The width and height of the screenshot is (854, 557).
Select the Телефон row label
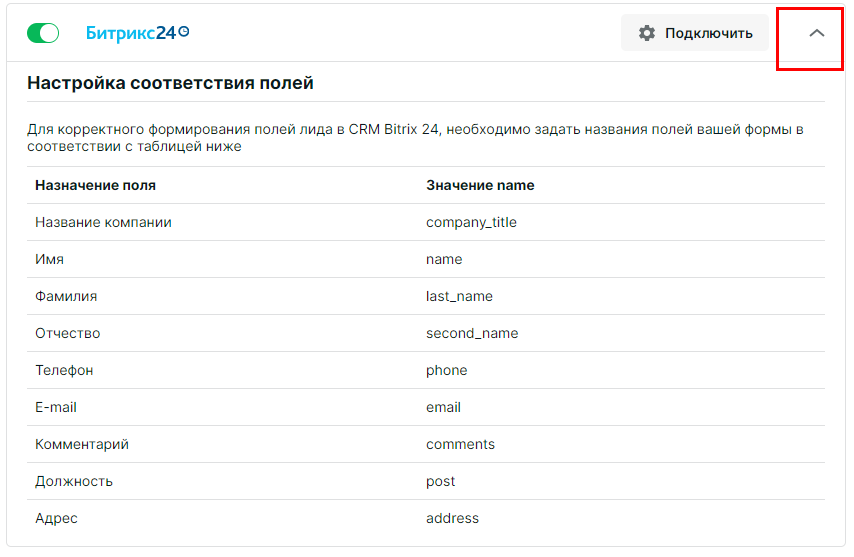coord(64,370)
